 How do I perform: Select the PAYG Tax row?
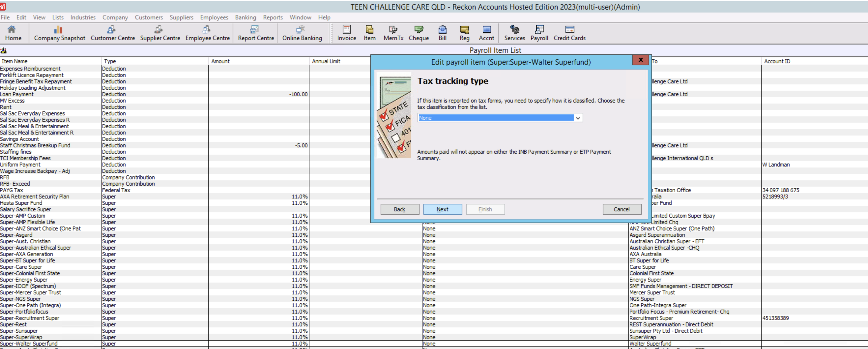12,190
